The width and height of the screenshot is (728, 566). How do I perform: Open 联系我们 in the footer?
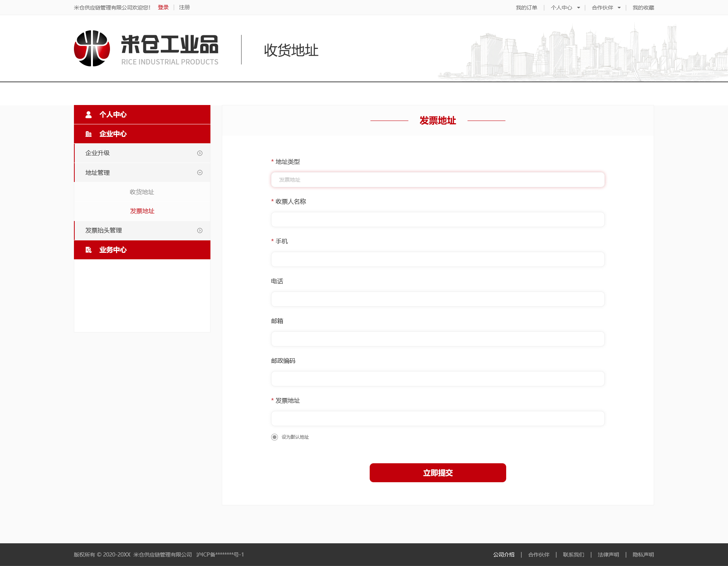pyautogui.click(x=573, y=554)
